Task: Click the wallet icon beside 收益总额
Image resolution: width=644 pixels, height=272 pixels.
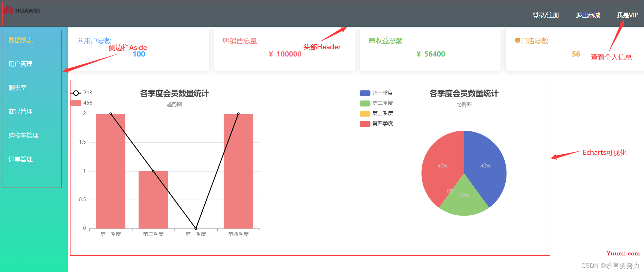Action: click(x=372, y=41)
